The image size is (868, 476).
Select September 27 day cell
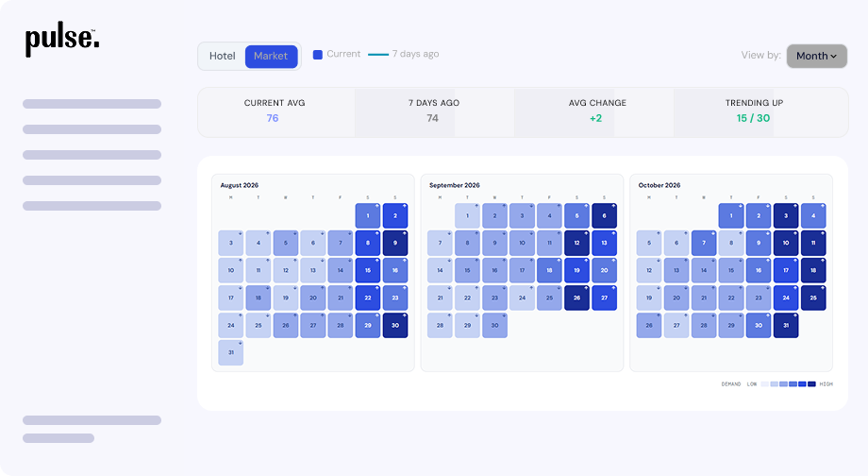pyautogui.click(x=604, y=297)
